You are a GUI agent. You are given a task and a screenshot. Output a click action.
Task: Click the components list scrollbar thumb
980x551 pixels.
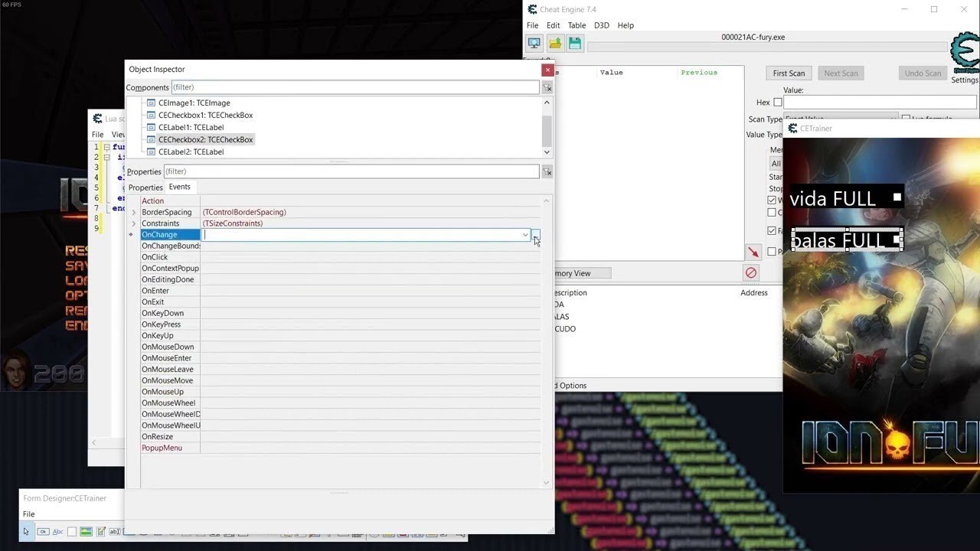(547, 131)
